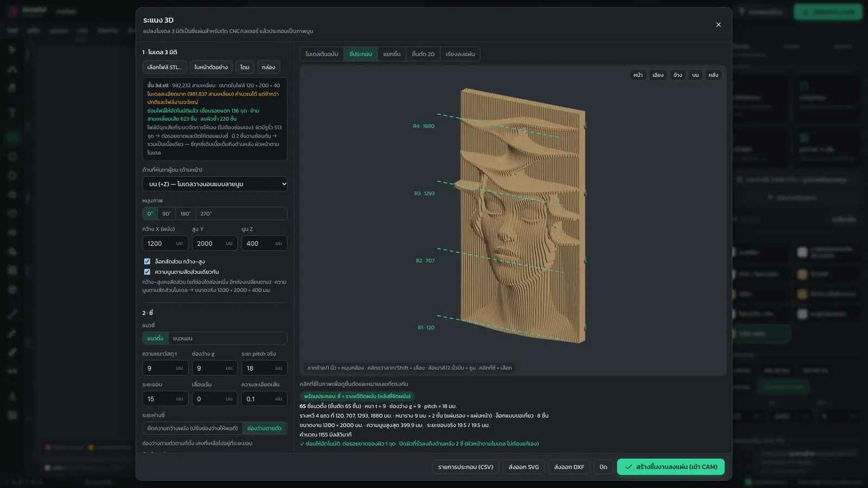Image resolution: width=868 pixels, height=488 pixels.
Task: Open the ด้านที่หันหาผู้ชม dropdown
Action: (x=215, y=184)
